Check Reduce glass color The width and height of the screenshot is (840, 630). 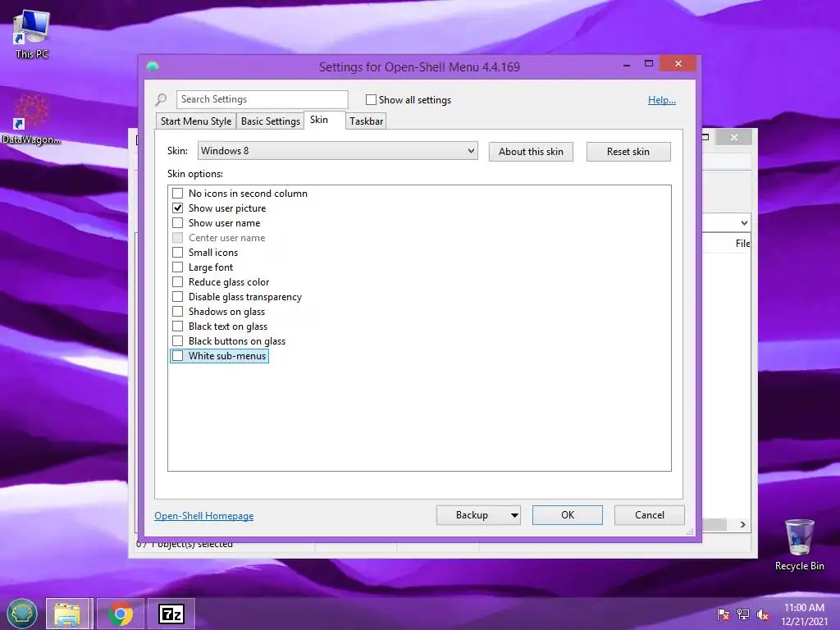tap(178, 282)
